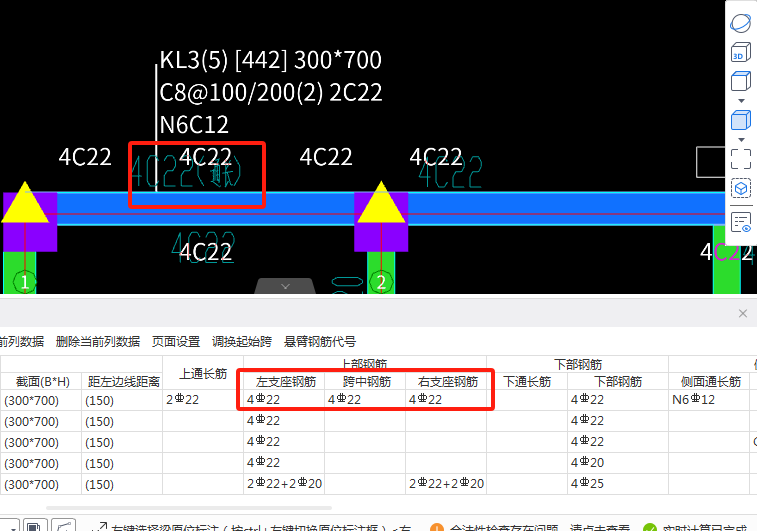Select the solid shaded cube display icon
Image resolution: width=757 pixels, height=531 pixels.
pyautogui.click(x=741, y=120)
